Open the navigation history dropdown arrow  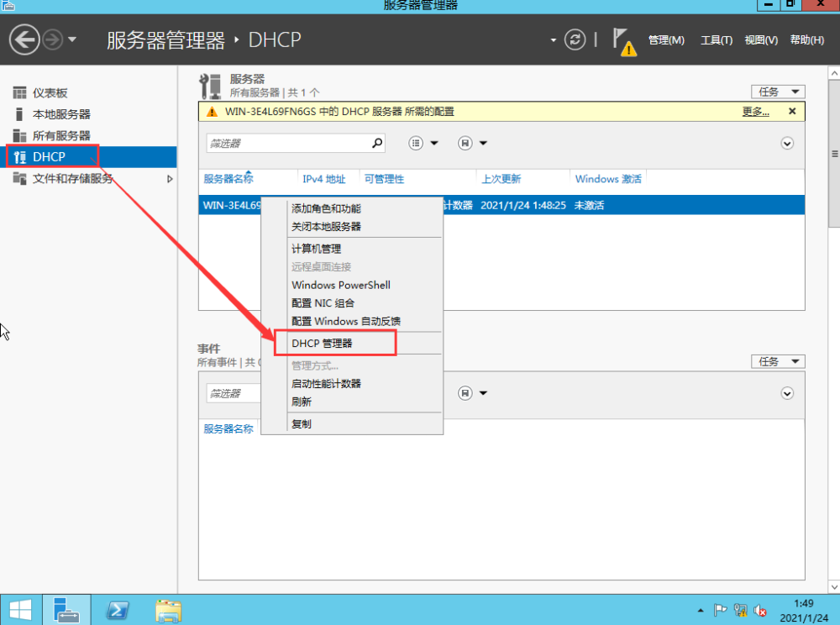(72, 39)
